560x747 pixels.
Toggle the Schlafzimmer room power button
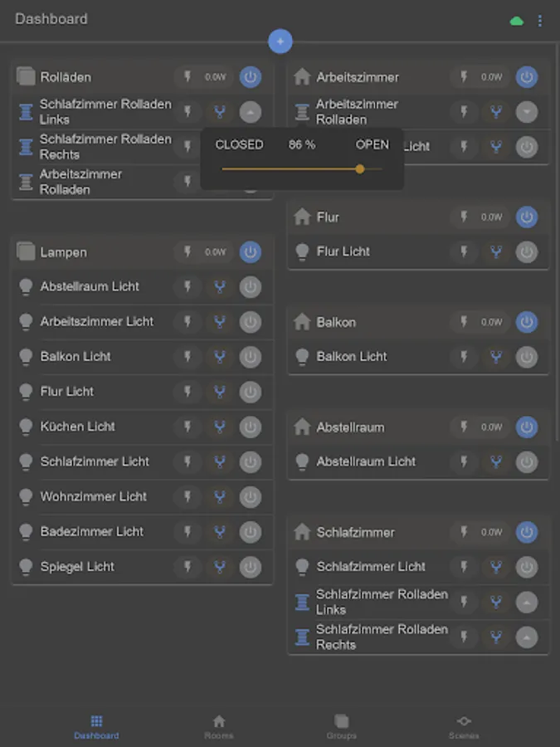[526, 532]
